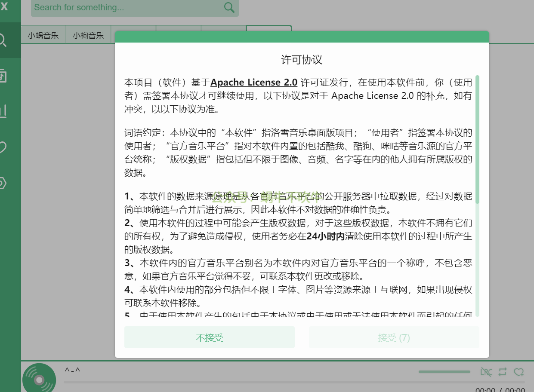Viewport: 534px width, 392px height.
Task: Click the vinyl disc album cover
Action: click(x=39, y=379)
